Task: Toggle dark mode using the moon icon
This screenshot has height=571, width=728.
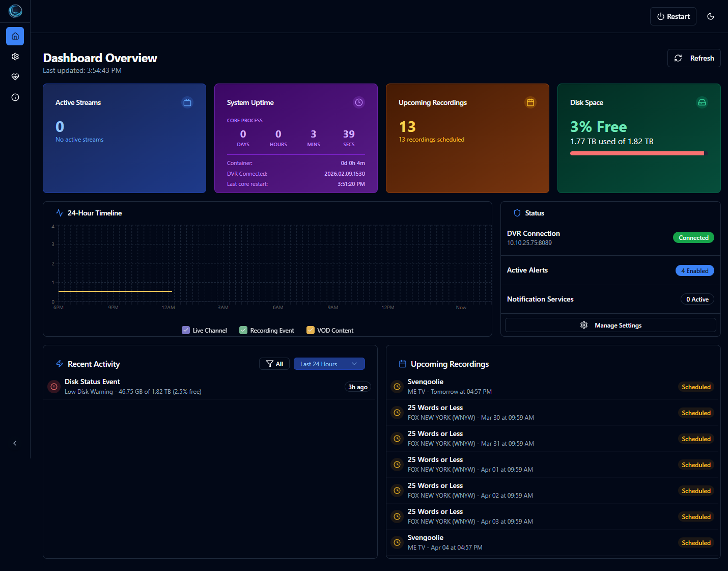Action: [711, 16]
